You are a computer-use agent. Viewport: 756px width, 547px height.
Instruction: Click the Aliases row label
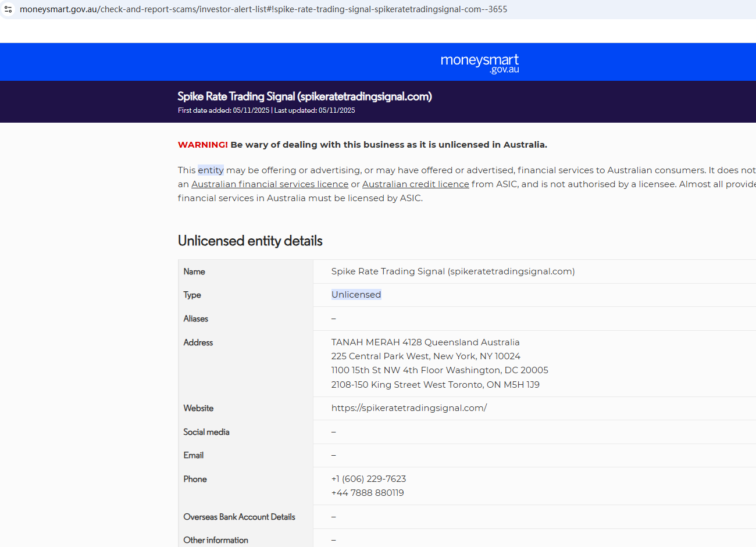click(x=196, y=319)
